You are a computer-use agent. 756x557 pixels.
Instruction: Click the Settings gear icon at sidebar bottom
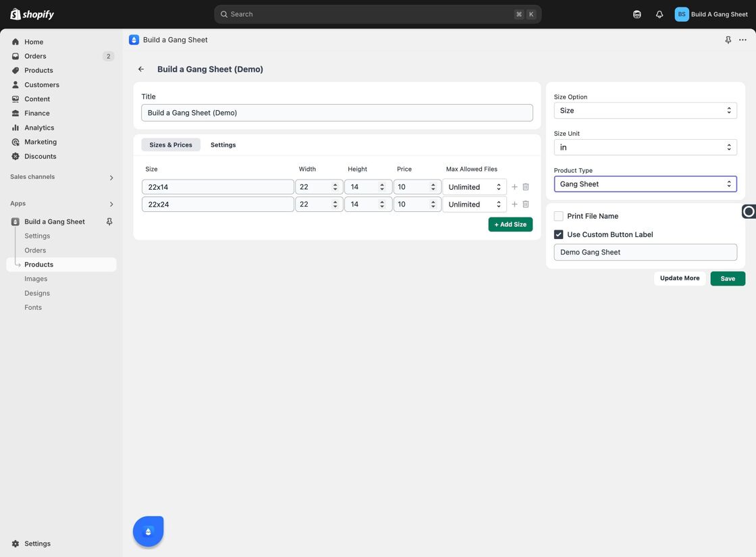(16, 543)
